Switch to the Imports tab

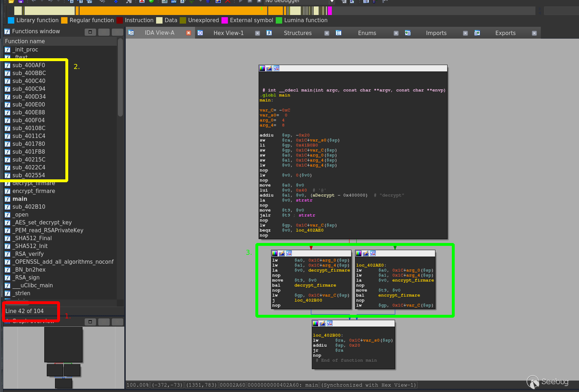pos(436,33)
